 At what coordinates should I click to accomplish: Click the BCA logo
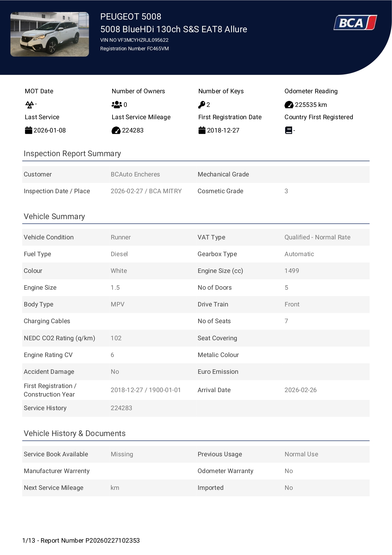355,23
